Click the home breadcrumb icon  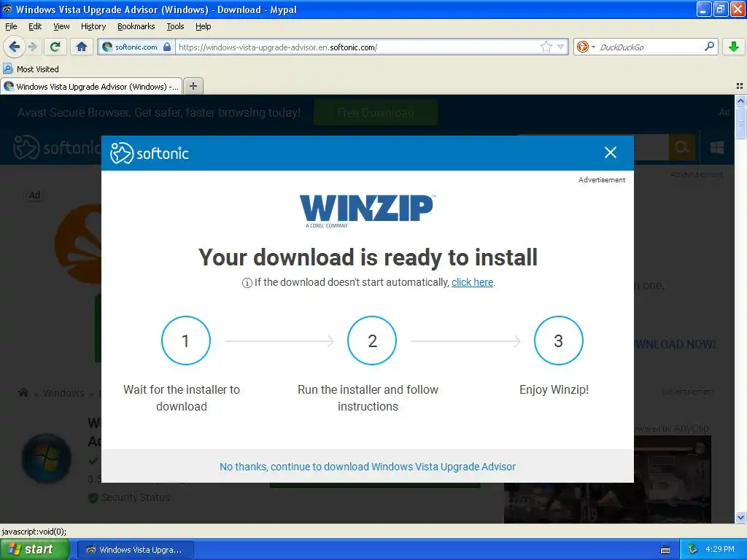tap(23, 393)
